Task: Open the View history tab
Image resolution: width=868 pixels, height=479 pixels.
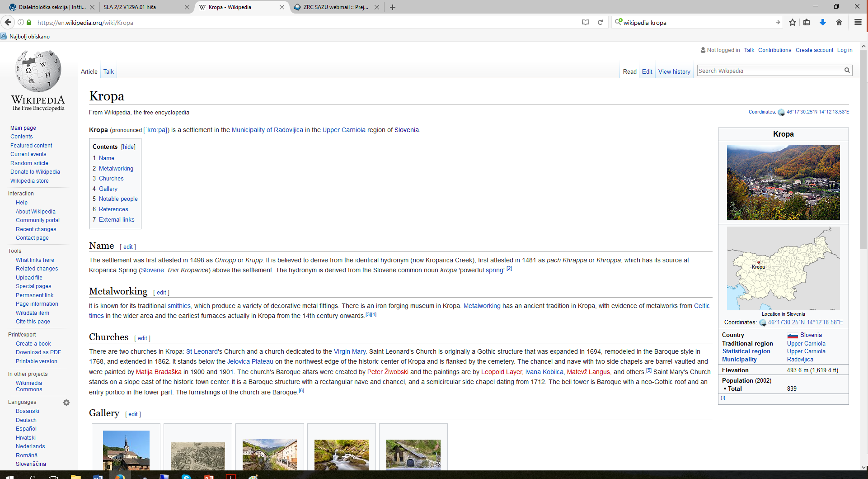Action: pos(674,71)
